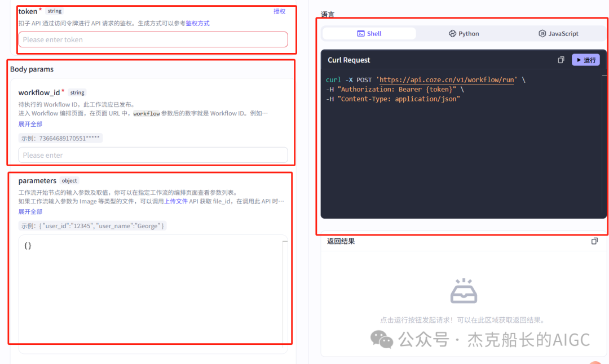609x364 pixels.
Task: Switch to the Python language tab
Action: click(x=464, y=34)
